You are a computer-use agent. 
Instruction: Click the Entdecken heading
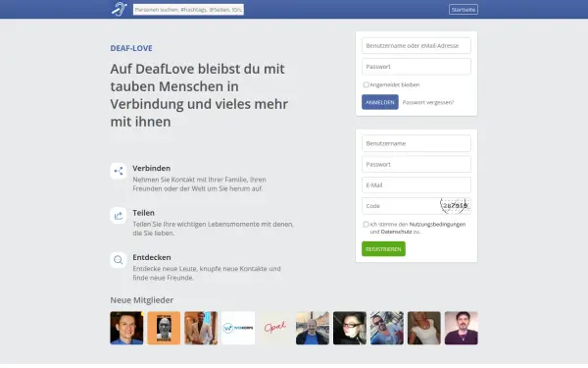[152, 257]
